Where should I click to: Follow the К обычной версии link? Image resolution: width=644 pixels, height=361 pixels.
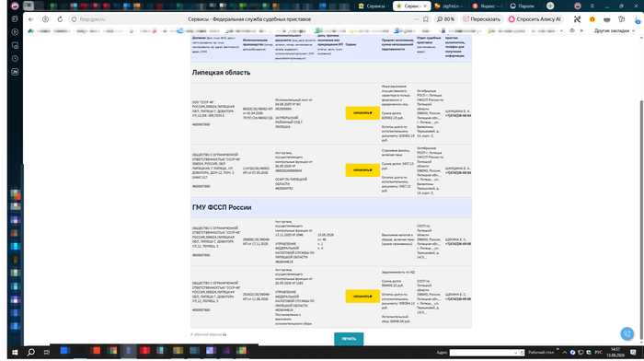[x=208, y=334]
